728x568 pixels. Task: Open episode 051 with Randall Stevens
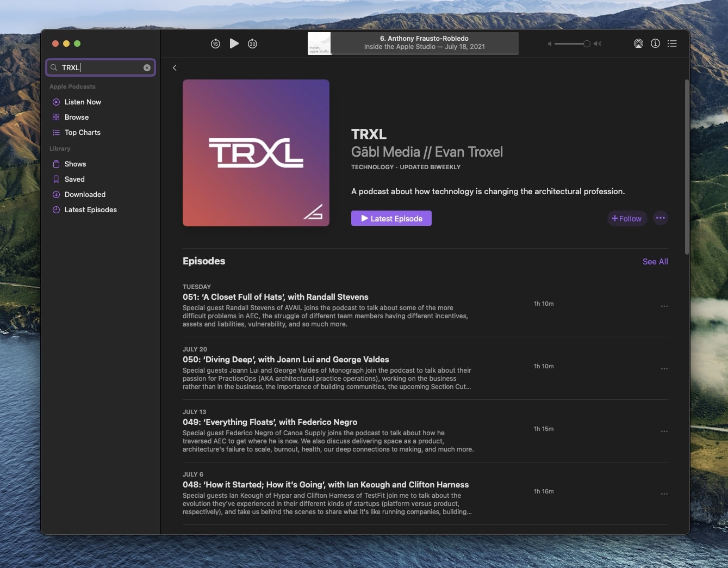pos(276,297)
